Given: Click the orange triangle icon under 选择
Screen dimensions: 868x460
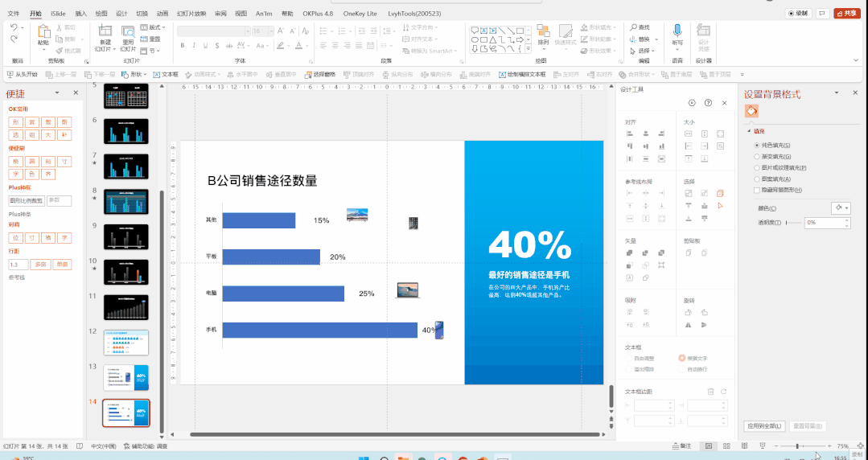Looking at the screenshot, I should click(720, 206).
